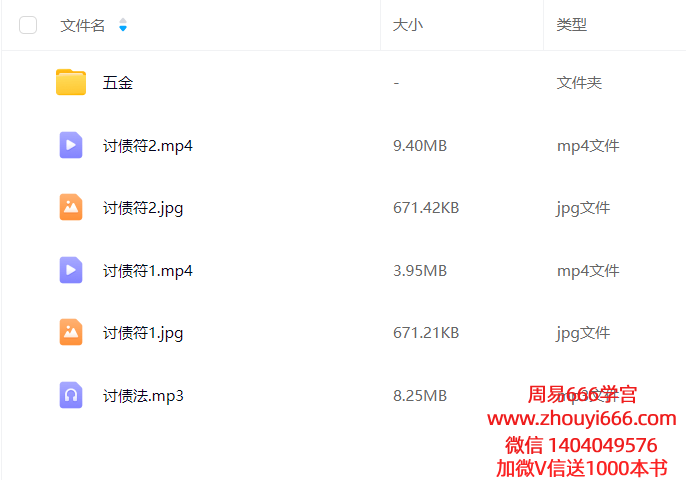Click the 文件夹 type cell of 五金
The width and height of the screenshot is (686, 480).
[x=579, y=83]
